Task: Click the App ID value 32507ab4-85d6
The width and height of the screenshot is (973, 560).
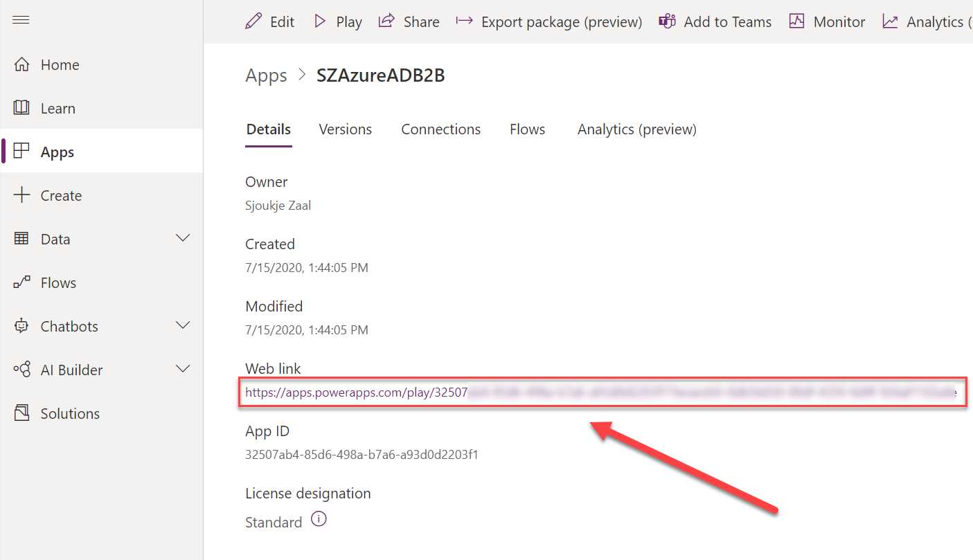Action: pos(361,455)
